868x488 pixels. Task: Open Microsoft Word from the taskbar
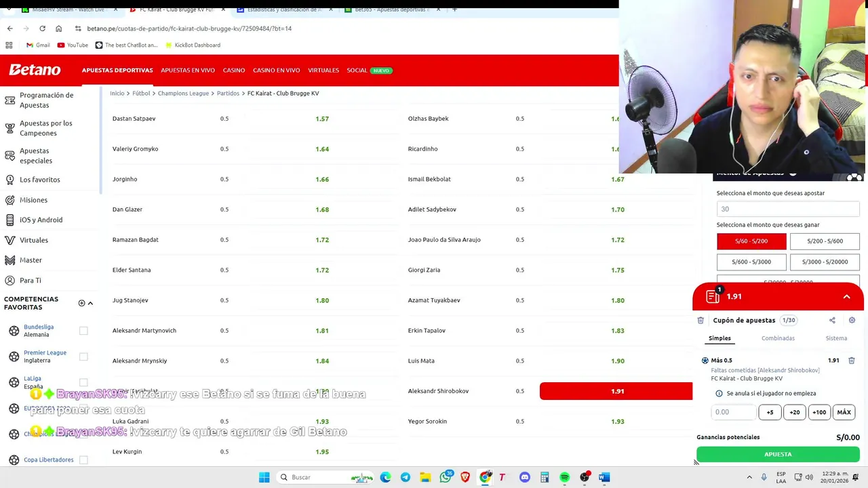[604, 477]
